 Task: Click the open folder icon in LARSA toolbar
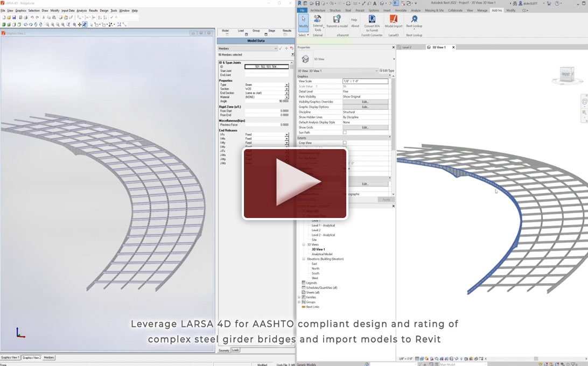pos(9,17)
